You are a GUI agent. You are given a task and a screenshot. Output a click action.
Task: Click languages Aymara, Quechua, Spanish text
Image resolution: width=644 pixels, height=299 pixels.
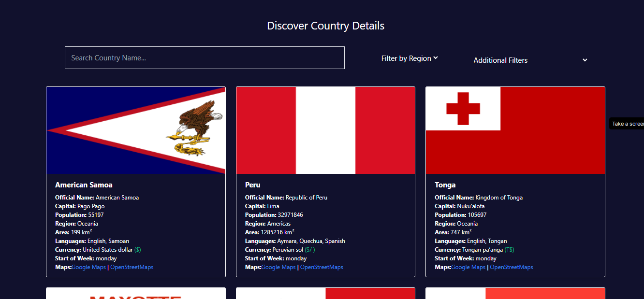[311, 241]
